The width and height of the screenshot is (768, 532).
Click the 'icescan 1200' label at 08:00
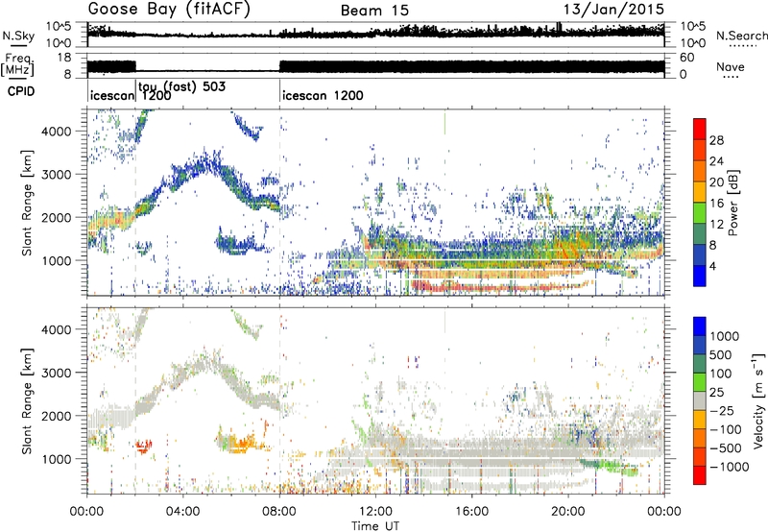324,95
